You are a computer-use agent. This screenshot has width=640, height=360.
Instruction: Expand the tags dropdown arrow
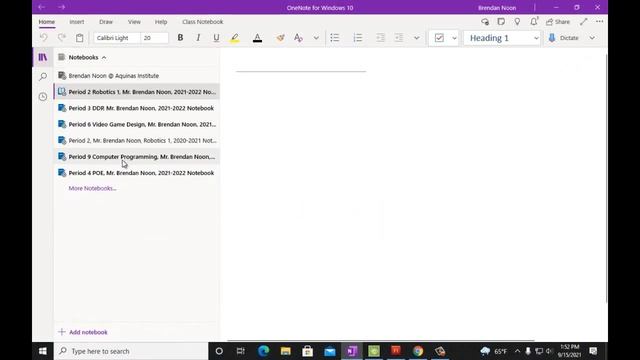point(454,38)
